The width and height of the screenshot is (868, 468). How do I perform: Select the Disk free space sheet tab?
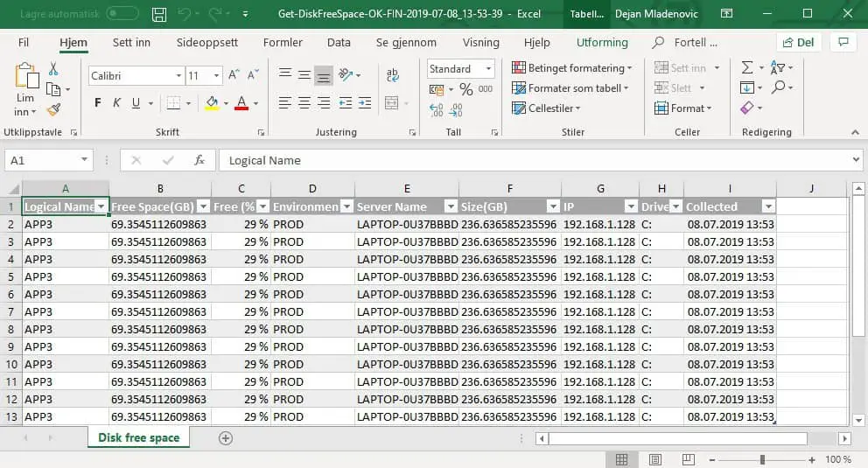pyautogui.click(x=138, y=437)
